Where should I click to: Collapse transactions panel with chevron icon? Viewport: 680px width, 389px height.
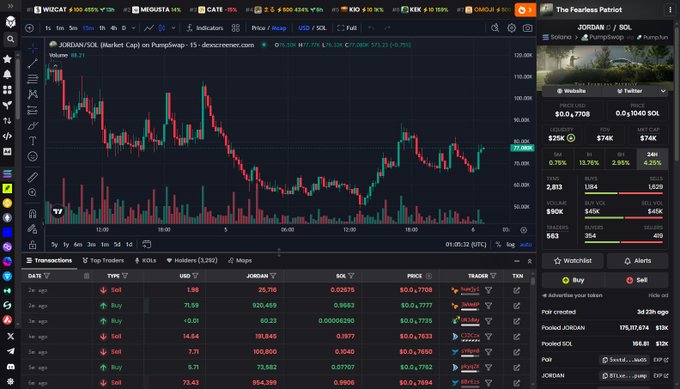tap(530, 261)
